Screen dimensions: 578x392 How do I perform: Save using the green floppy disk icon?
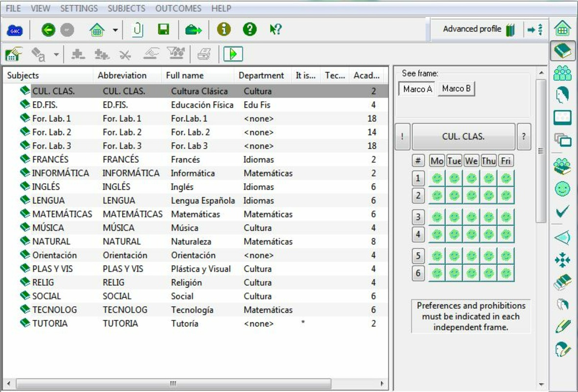(163, 29)
